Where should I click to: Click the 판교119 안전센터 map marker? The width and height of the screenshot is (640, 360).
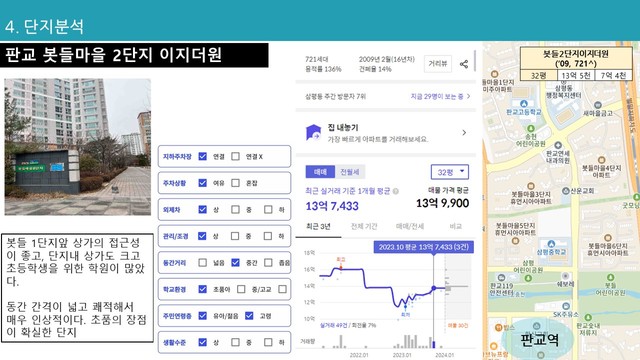pos(502,278)
